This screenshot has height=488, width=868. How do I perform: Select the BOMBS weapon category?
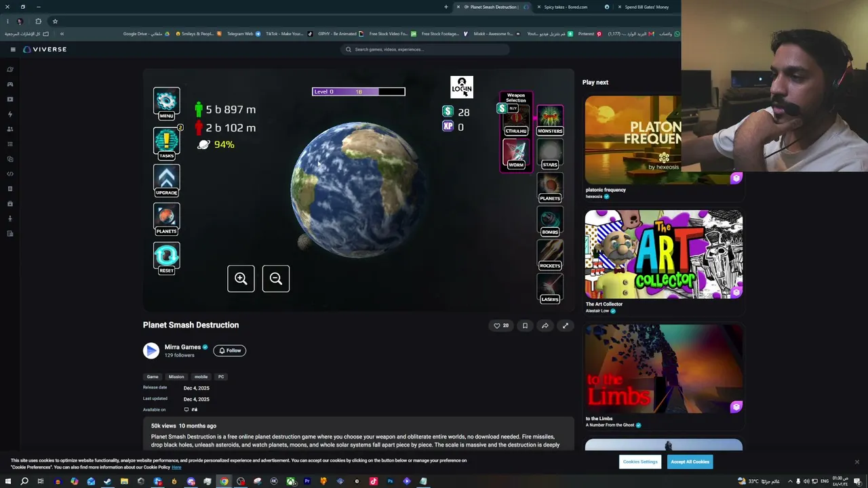pyautogui.click(x=550, y=222)
